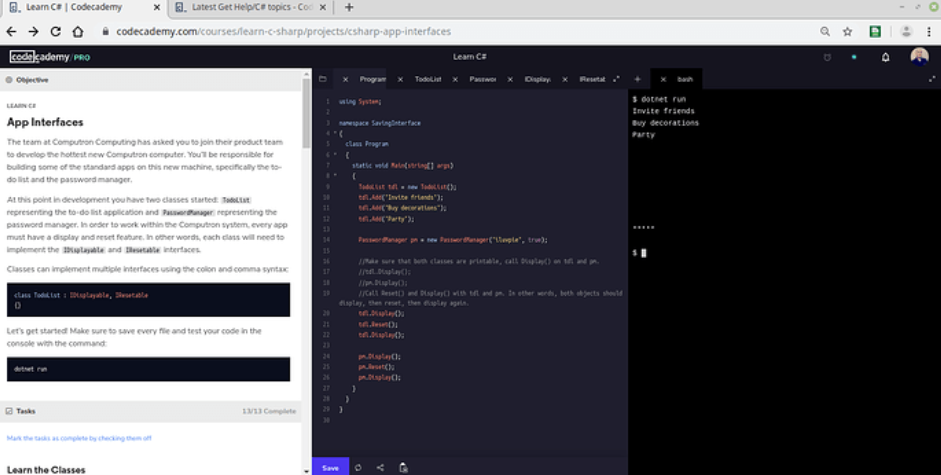Viewport: 941px width, 475px height.
Task: Select the bash terminal tab
Action: pos(685,79)
